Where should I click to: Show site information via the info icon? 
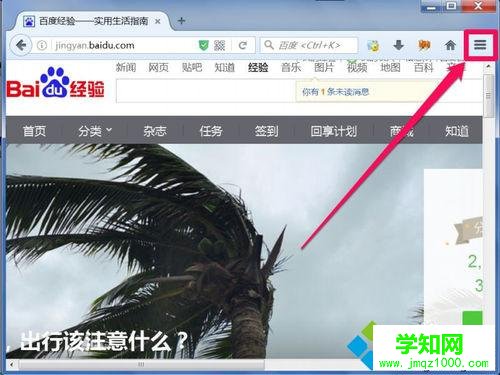pos(42,45)
